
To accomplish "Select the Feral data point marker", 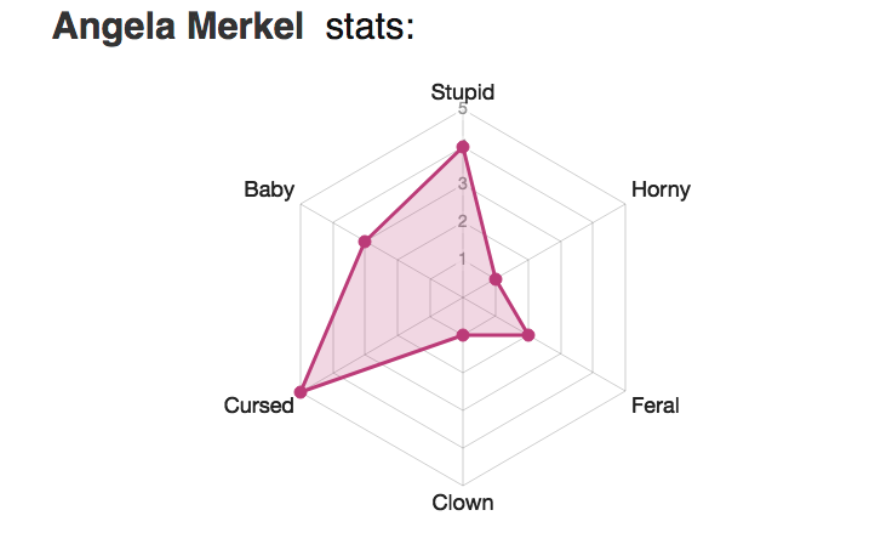I will 528,335.
